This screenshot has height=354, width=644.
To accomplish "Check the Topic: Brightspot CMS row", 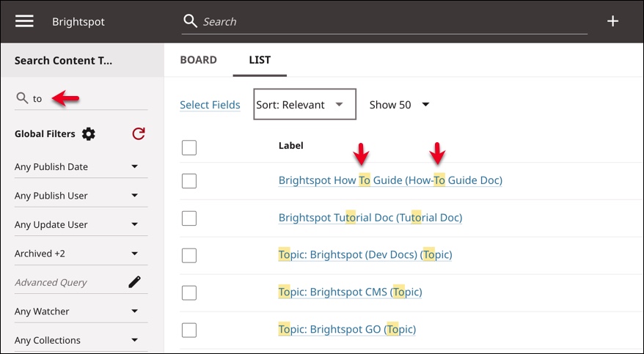I will tap(189, 293).
